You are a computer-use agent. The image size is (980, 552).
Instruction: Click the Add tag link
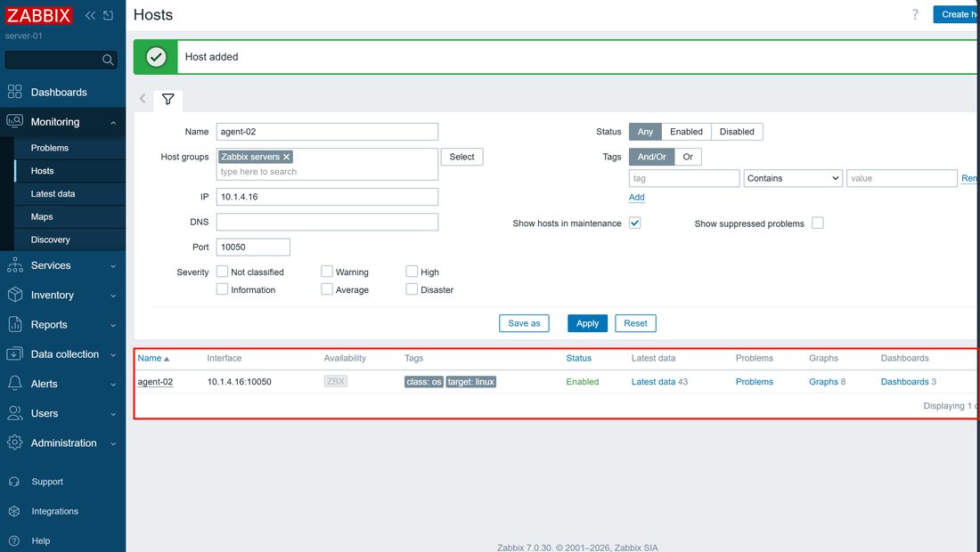tap(636, 198)
